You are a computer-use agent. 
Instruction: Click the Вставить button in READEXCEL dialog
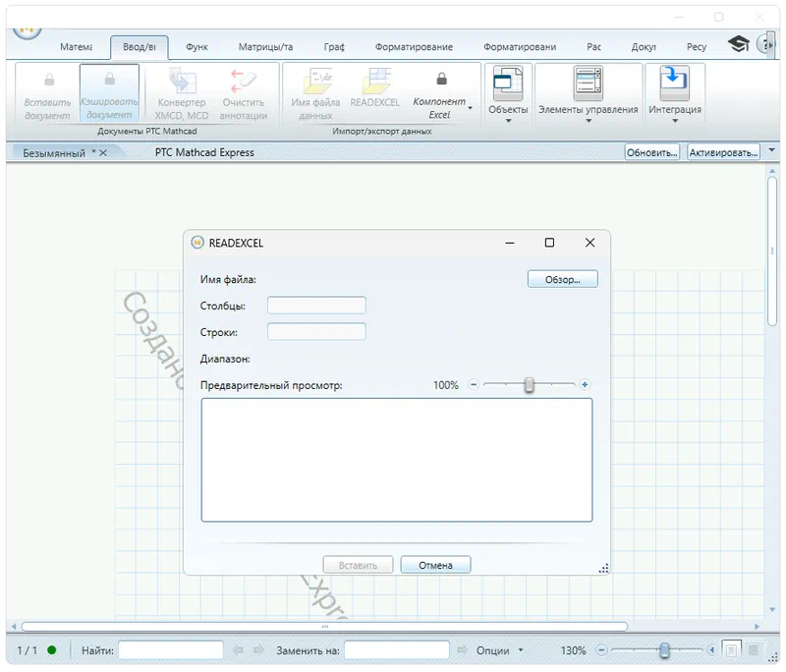pos(358,565)
